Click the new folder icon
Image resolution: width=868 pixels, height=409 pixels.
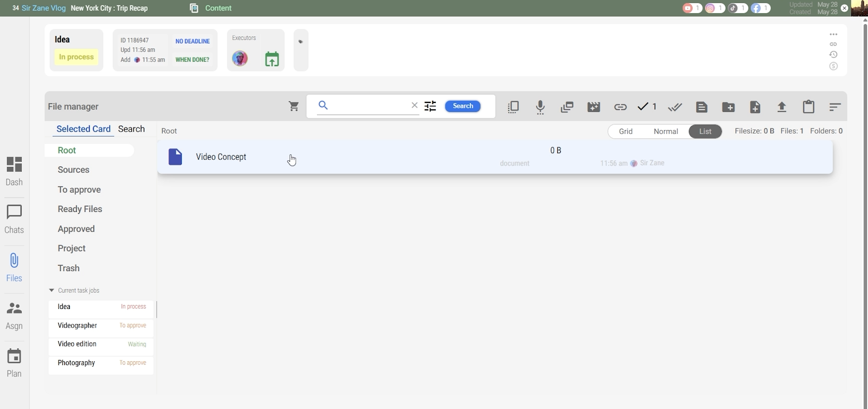coord(728,107)
